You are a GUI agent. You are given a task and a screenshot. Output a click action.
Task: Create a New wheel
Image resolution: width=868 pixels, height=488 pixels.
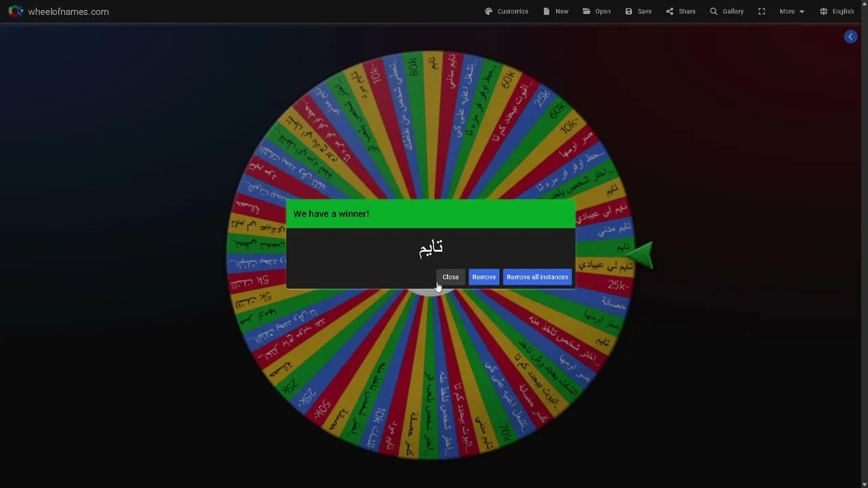pyautogui.click(x=555, y=12)
